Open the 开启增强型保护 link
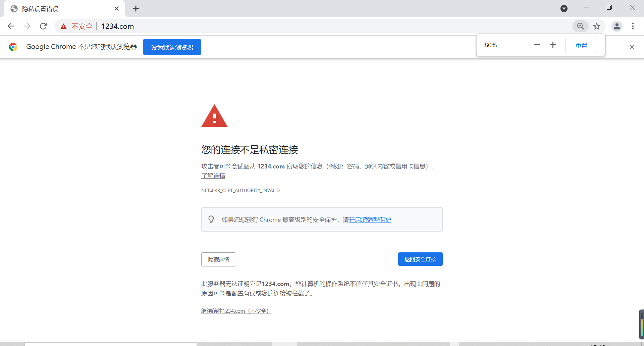Screen dimensions: 644x346 click(370, 219)
